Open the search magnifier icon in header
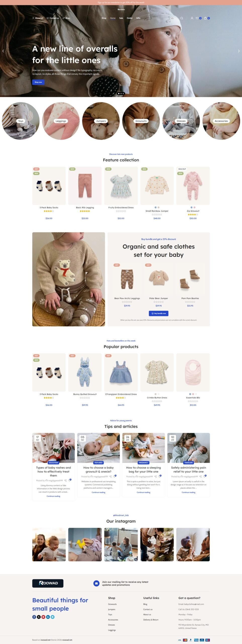 coord(182,18)
